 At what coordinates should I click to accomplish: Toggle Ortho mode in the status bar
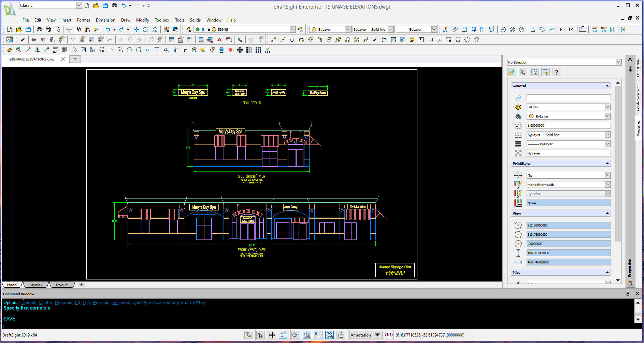point(283,335)
